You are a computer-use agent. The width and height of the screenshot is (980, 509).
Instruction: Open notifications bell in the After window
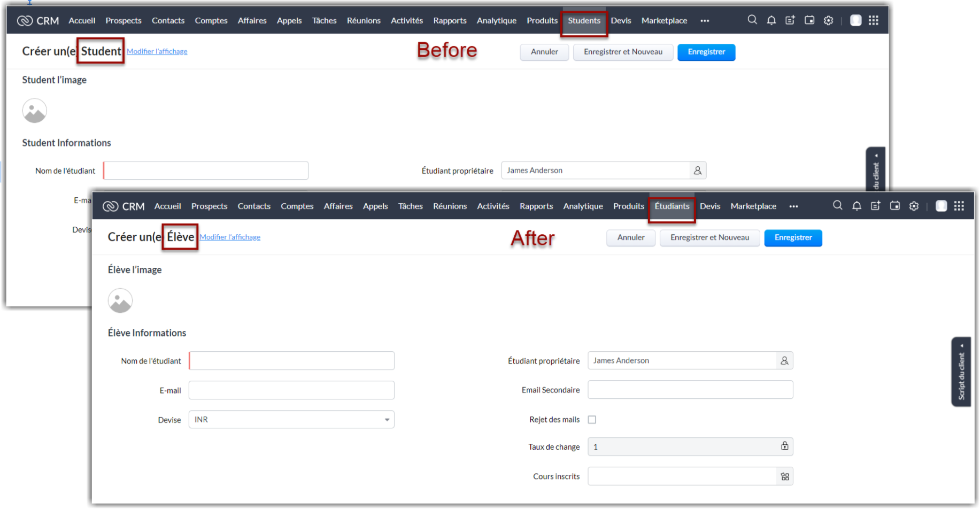click(856, 206)
